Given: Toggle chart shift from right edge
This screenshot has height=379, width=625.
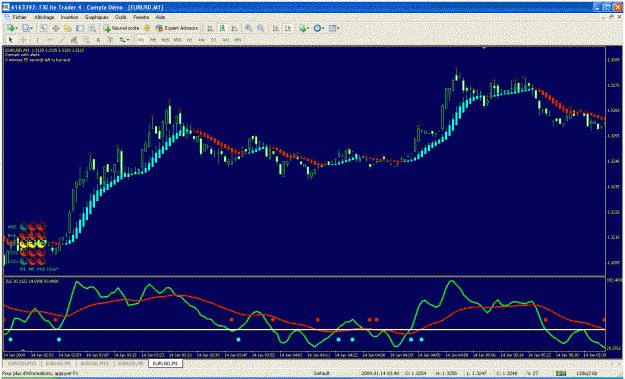Looking at the screenshot, I should click(289, 28).
